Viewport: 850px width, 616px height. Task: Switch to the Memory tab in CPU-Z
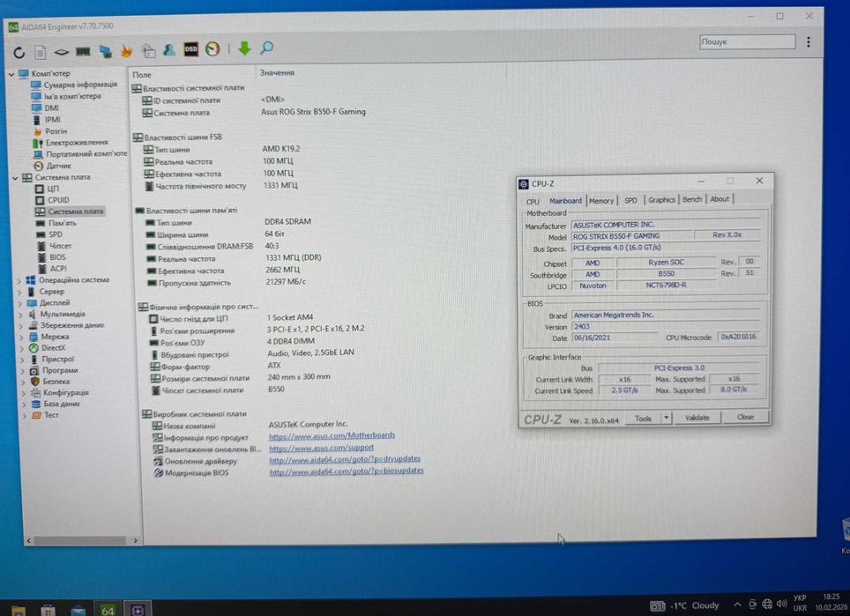pyautogui.click(x=601, y=200)
